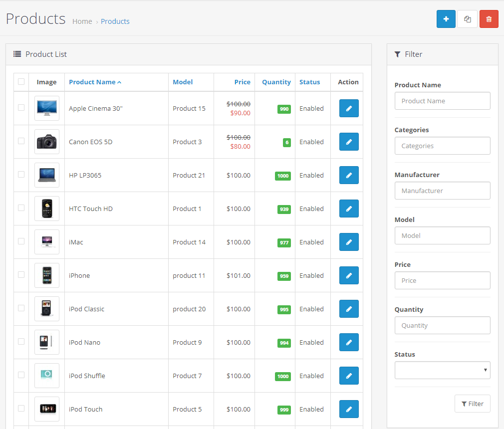Click the quantity badge 977
504x429 pixels.
[x=284, y=242]
